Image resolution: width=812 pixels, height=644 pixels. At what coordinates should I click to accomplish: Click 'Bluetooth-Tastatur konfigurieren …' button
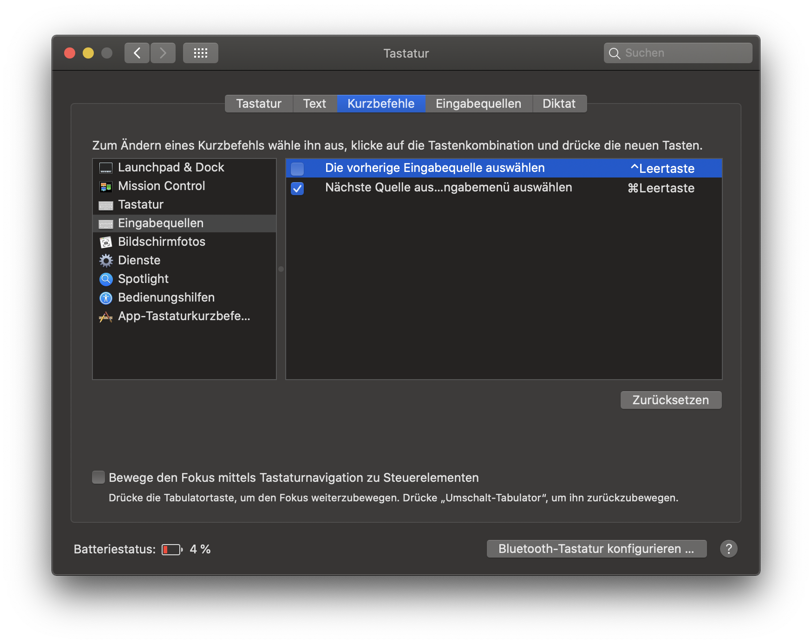tap(596, 549)
